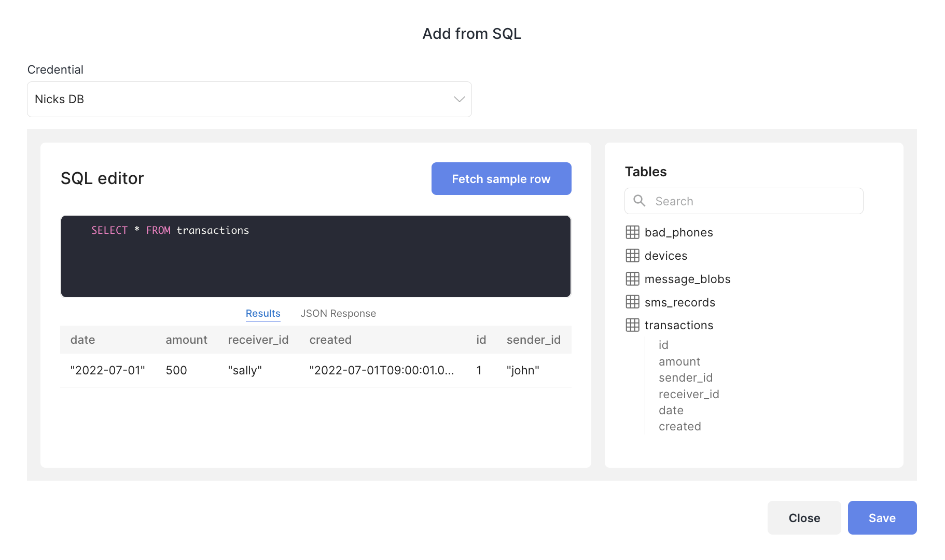945x560 pixels.
Task: Switch to the JSON Response tab
Action: 338,313
